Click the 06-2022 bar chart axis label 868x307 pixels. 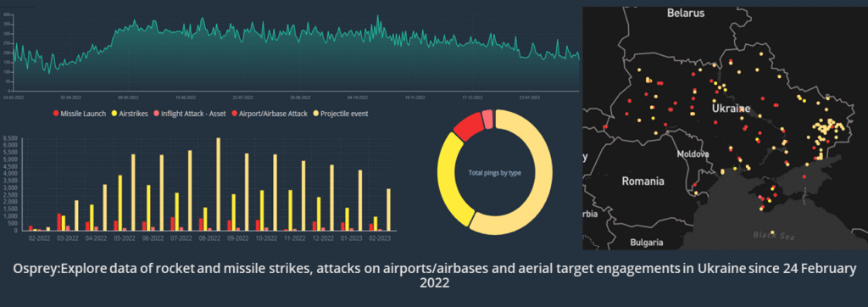(x=153, y=238)
